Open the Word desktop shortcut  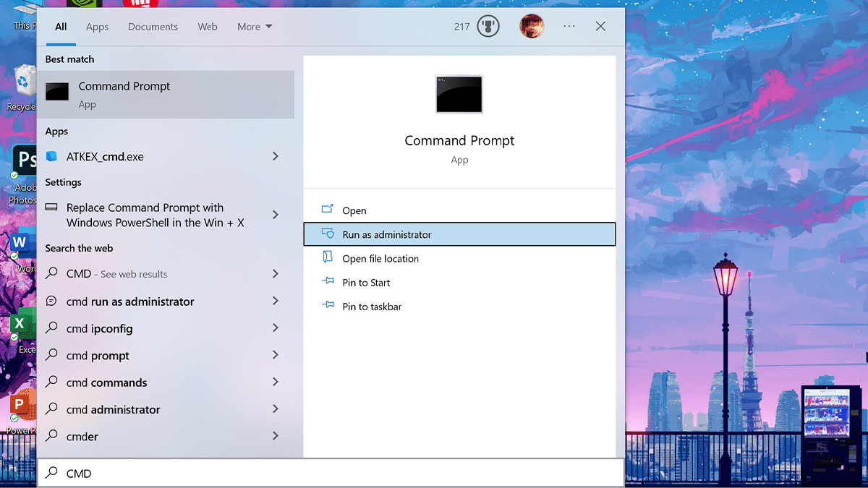pos(22,243)
